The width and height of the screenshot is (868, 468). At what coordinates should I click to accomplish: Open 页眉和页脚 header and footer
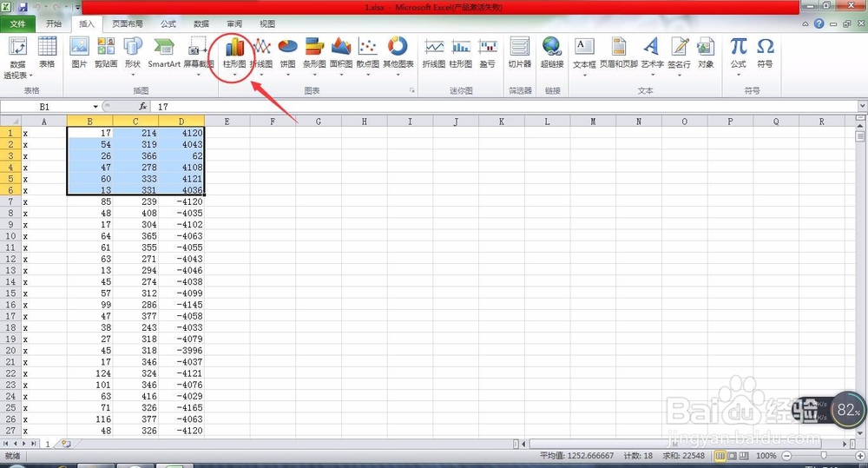coord(618,53)
